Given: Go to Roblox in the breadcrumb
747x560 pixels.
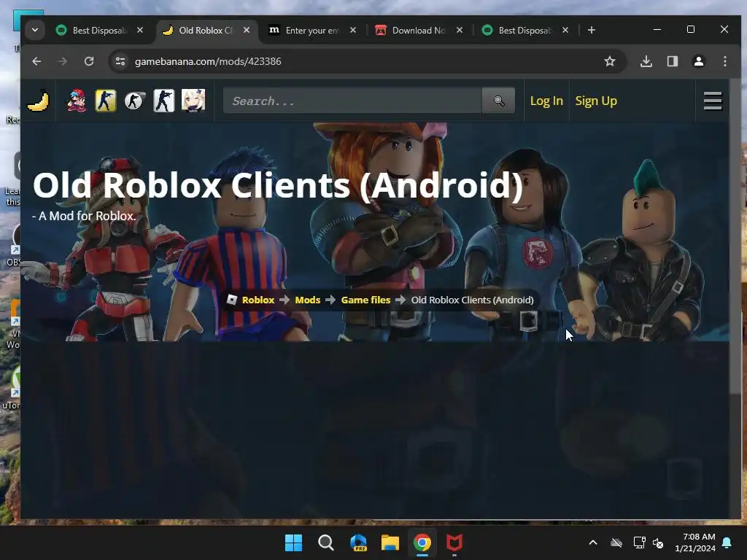Looking at the screenshot, I should pos(258,300).
